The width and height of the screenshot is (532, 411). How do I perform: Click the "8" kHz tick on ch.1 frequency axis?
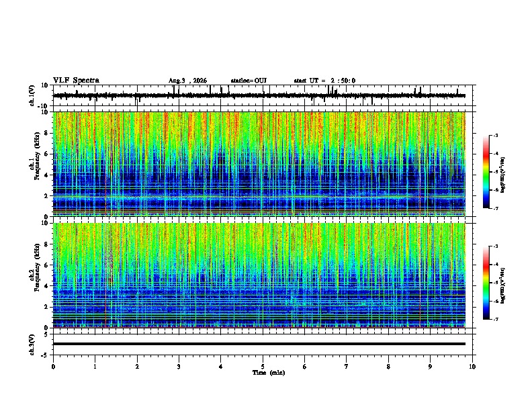(x=46, y=133)
